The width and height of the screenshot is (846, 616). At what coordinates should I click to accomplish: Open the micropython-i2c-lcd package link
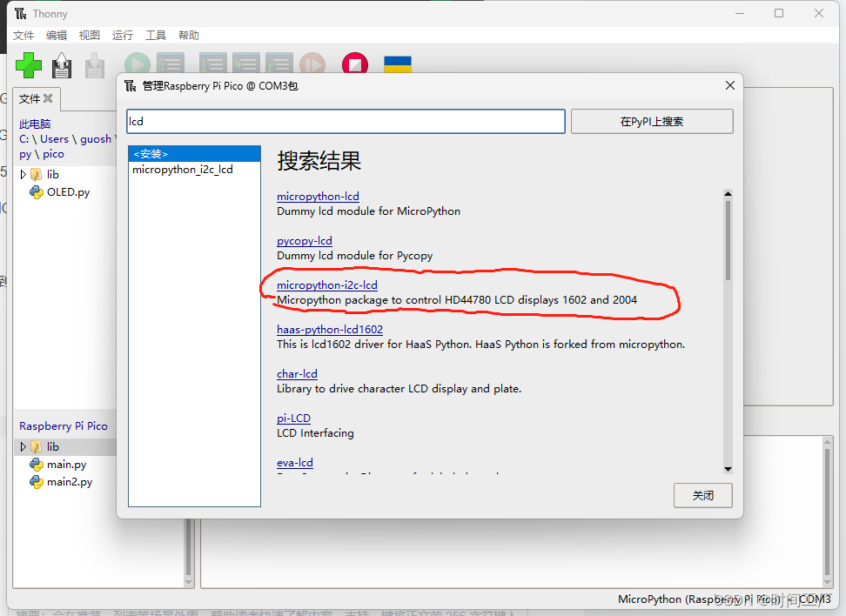coord(326,285)
